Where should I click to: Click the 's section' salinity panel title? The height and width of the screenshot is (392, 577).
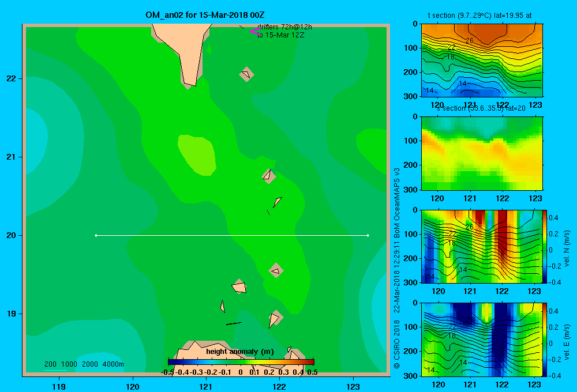click(x=481, y=108)
